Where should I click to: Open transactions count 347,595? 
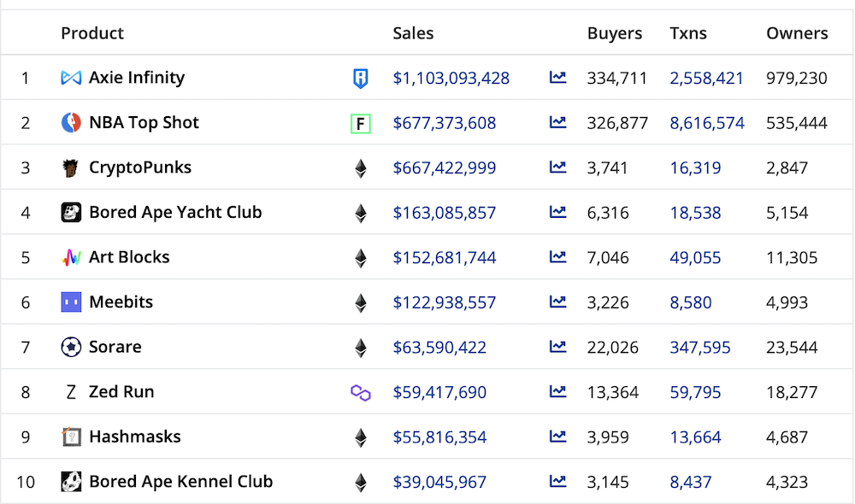pos(700,348)
